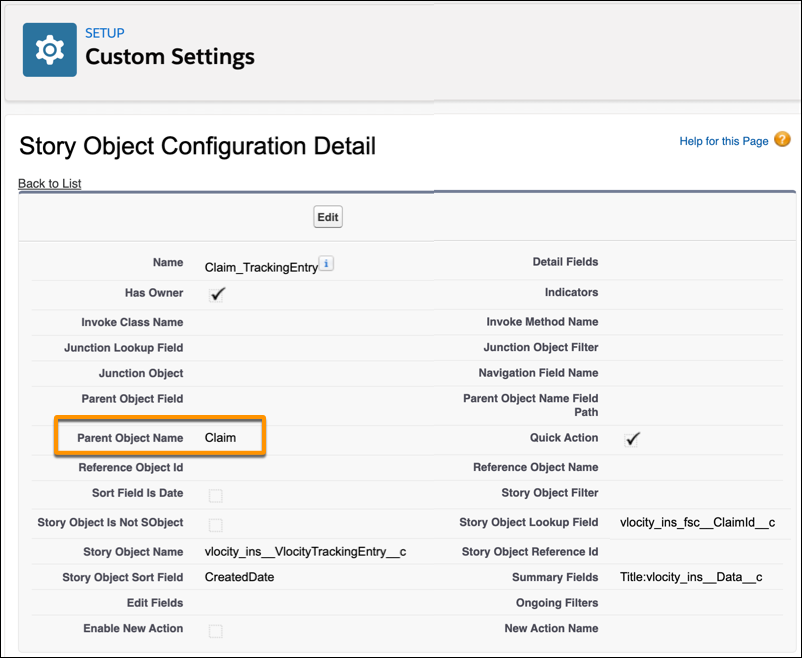802x658 pixels.
Task: Click the vlocity_ins_fsc__ClaimId__c lookup value
Action: pos(698,522)
